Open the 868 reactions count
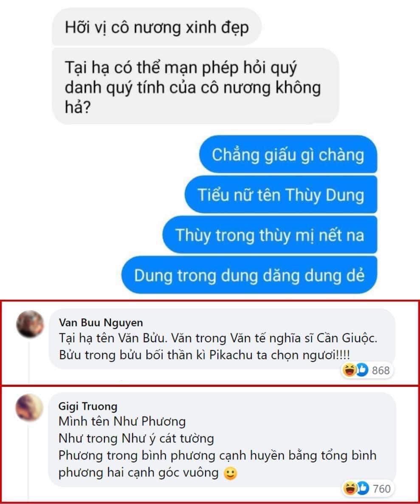 pos(381,370)
